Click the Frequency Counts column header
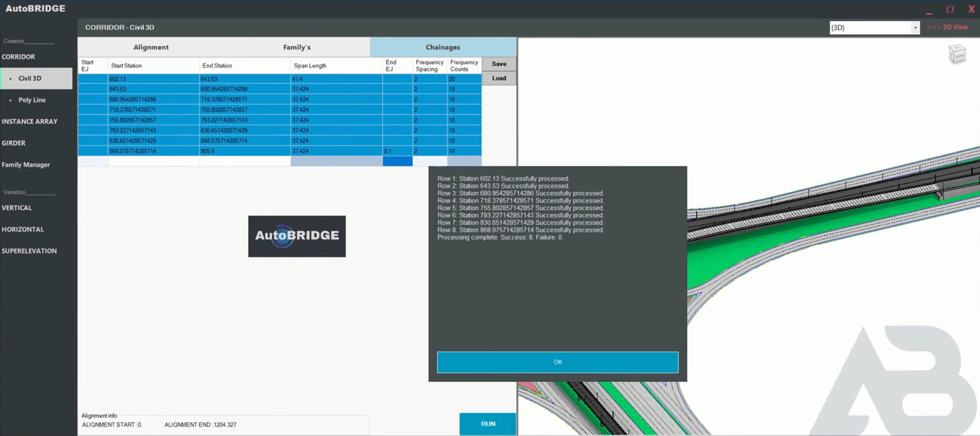The width and height of the screenshot is (980, 436). (464, 66)
